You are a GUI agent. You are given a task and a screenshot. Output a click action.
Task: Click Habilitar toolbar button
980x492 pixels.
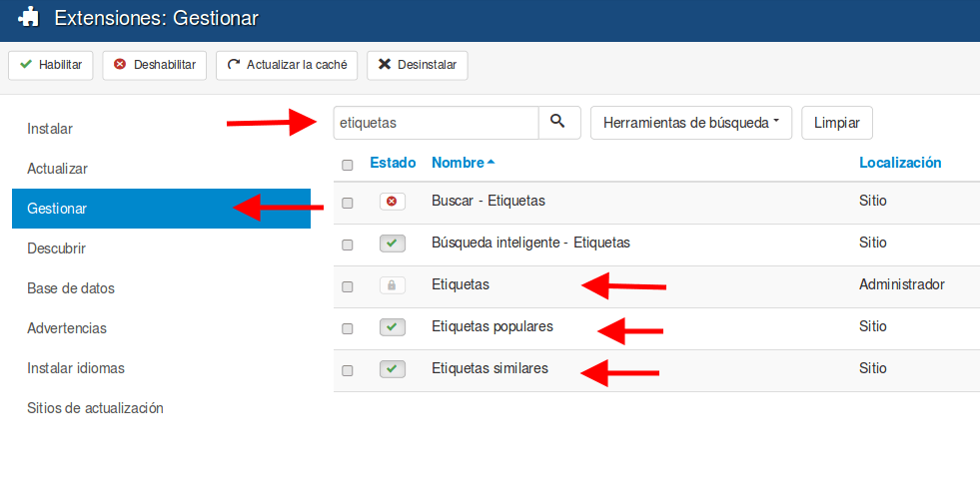(x=51, y=65)
